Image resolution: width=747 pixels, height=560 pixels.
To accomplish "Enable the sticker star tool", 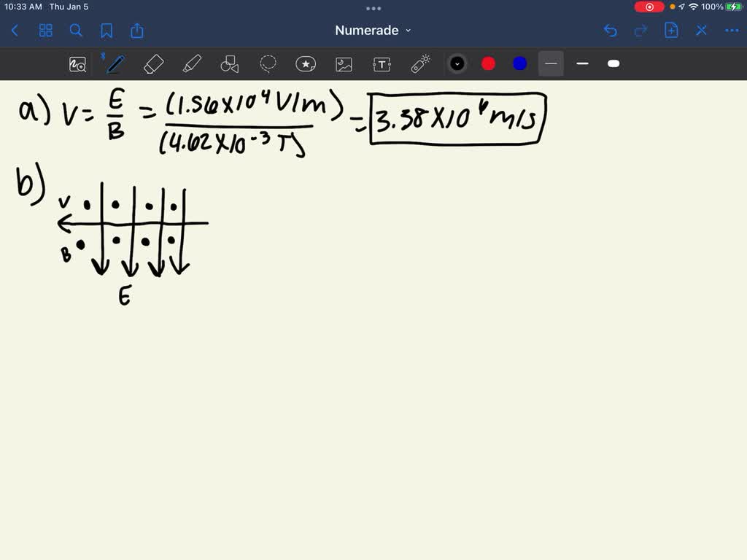I will pyautogui.click(x=305, y=63).
